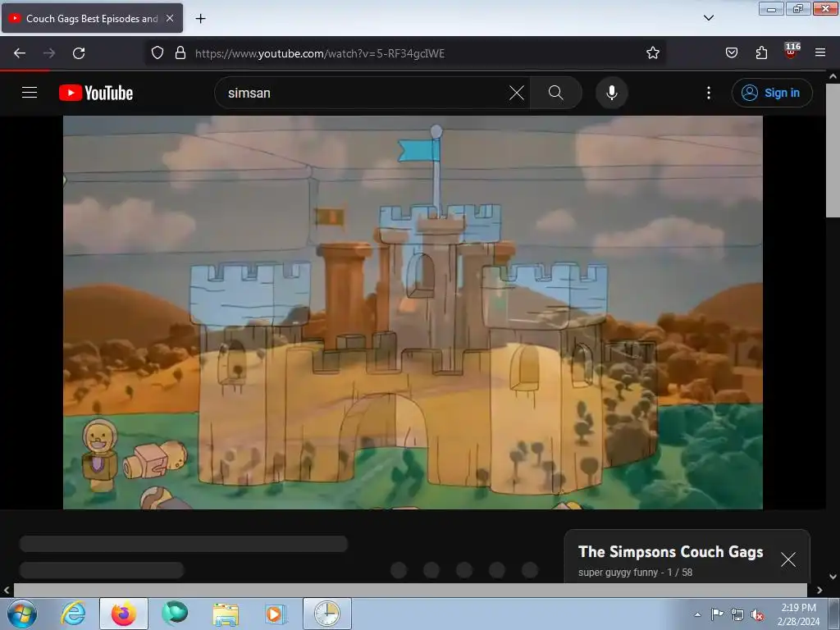Viewport: 840px width, 630px height.
Task: Open Action Center flag in tray
Action: coord(717,614)
